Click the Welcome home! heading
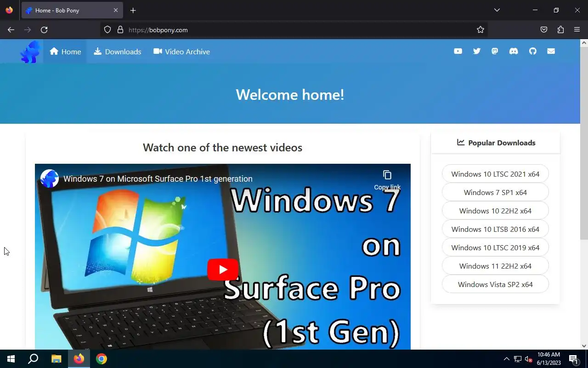The image size is (588, 368). (290, 95)
